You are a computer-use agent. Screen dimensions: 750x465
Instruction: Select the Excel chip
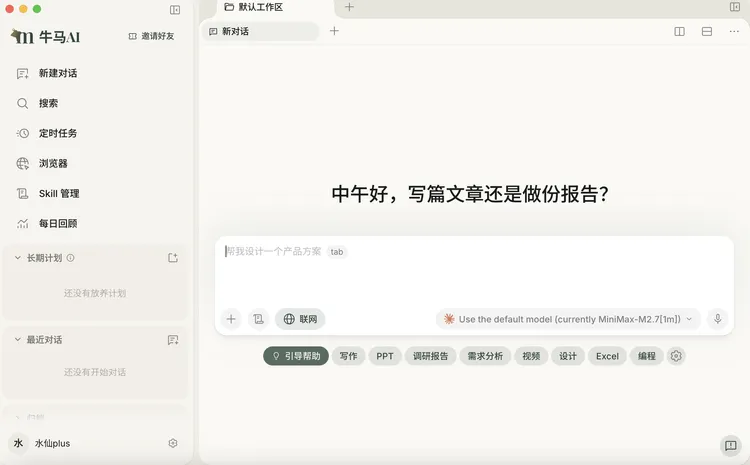tap(607, 356)
